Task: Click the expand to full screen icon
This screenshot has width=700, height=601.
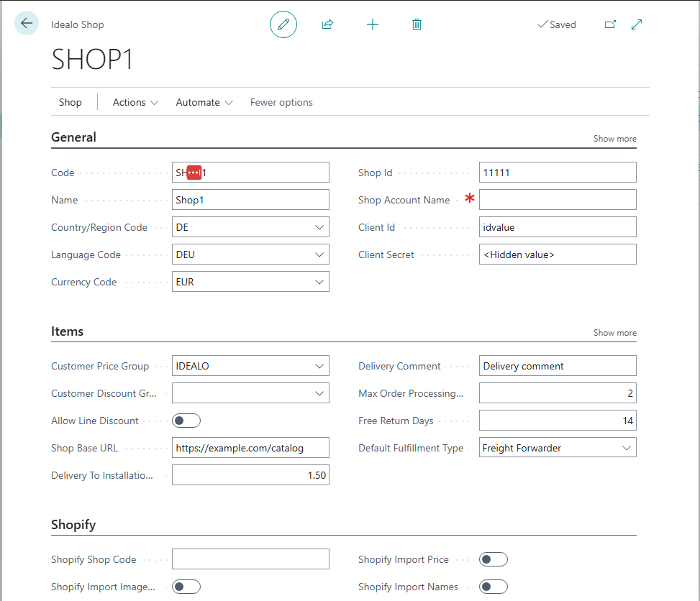Action: click(x=637, y=24)
